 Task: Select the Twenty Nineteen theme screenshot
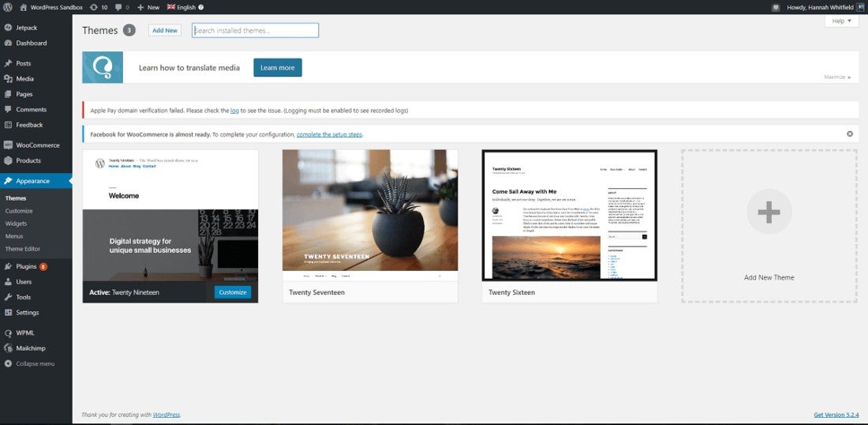tap(170, 216)
